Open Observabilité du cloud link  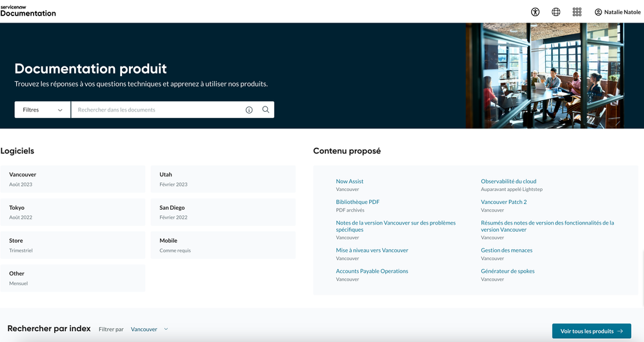pos(508,181)
